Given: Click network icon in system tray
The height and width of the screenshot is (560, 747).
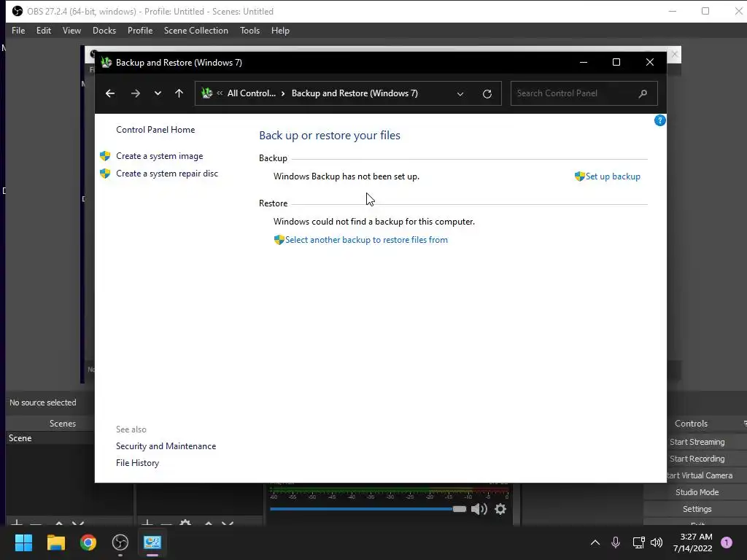Looking at the screenshot, I should (638, 542).
